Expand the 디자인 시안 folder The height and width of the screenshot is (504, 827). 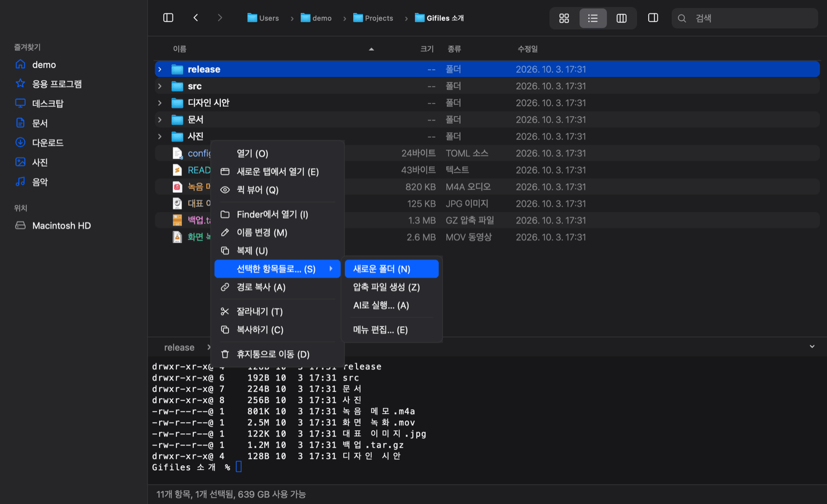point(160,103)
